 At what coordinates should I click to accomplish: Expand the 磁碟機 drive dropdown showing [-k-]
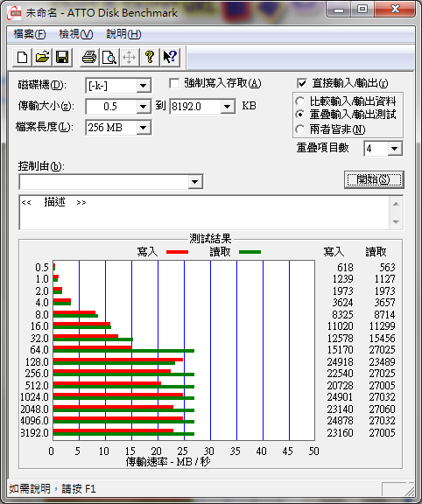pyautogui.click(x=143, y=86)
